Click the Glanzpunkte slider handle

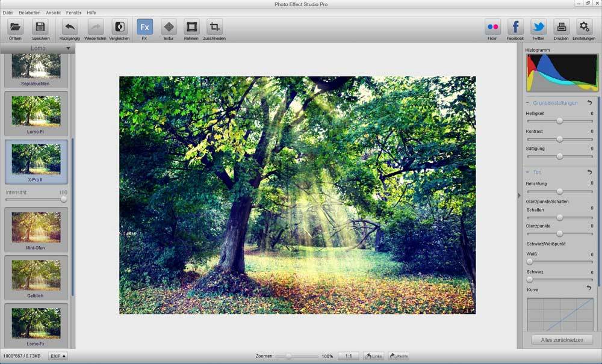[560, 233]
